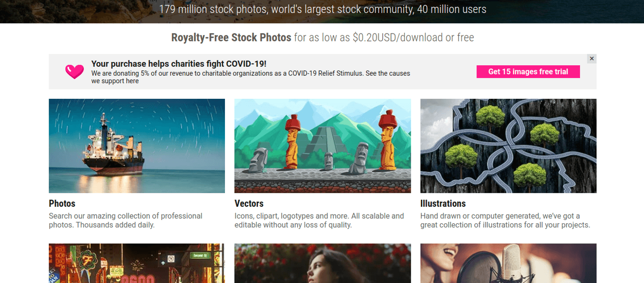
Task: Go to the Vectors category heading
Action: (x=249, y=204)
